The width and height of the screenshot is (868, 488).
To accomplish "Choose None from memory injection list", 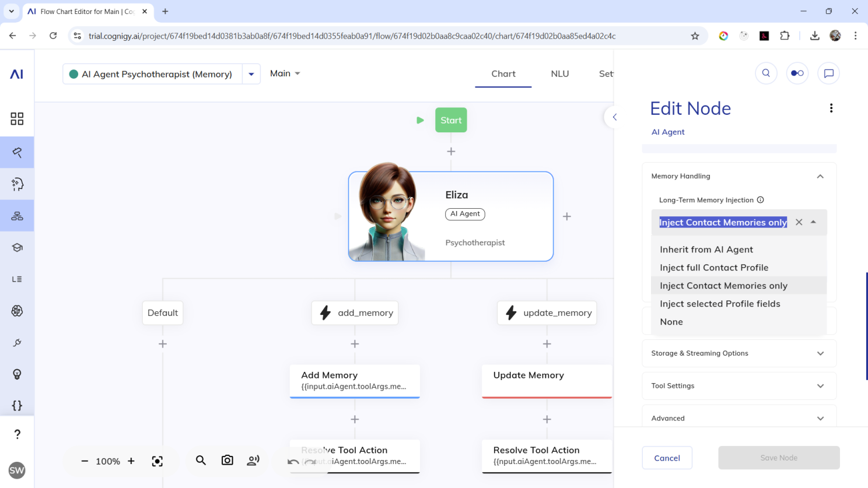I will (671, 322).
